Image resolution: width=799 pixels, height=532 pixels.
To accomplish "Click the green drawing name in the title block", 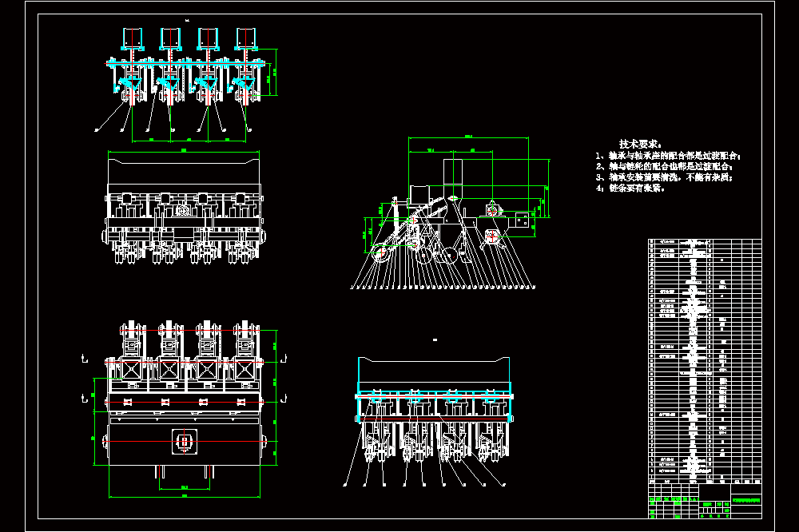I will [x=746, y=500].
